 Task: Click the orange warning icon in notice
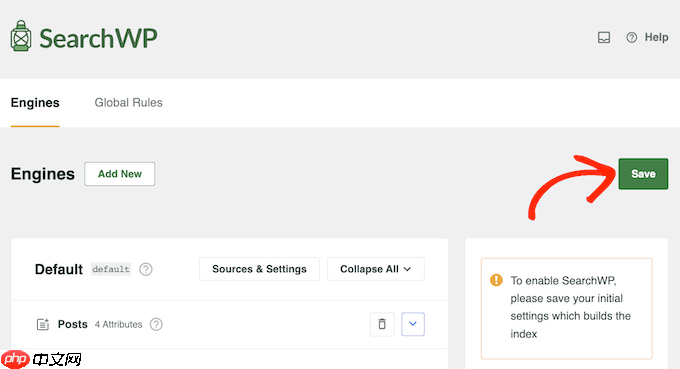click(496, 280)
